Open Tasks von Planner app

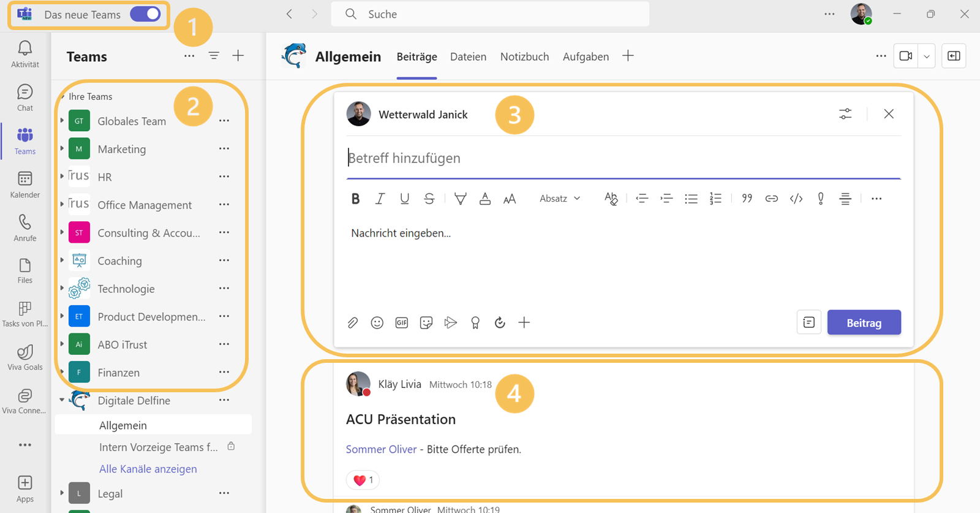tap(25, 314)
